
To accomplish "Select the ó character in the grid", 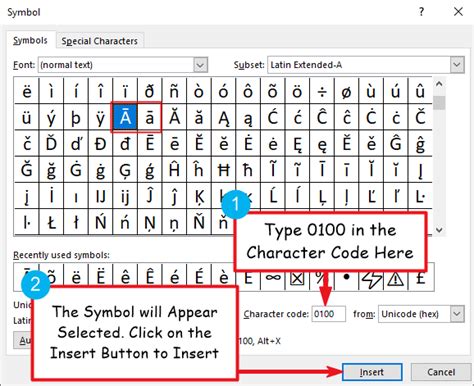I will pos(224,91).
